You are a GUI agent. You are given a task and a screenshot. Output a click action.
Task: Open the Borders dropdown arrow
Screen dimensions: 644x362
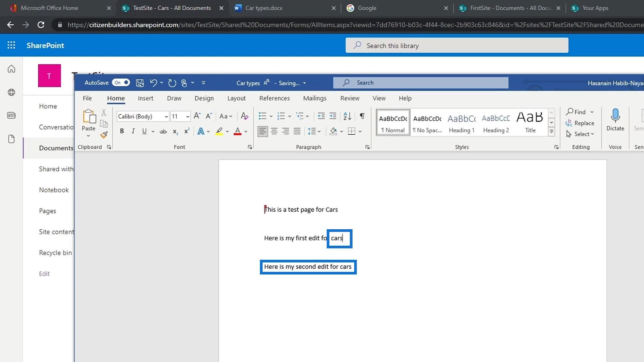coord(360,131)
